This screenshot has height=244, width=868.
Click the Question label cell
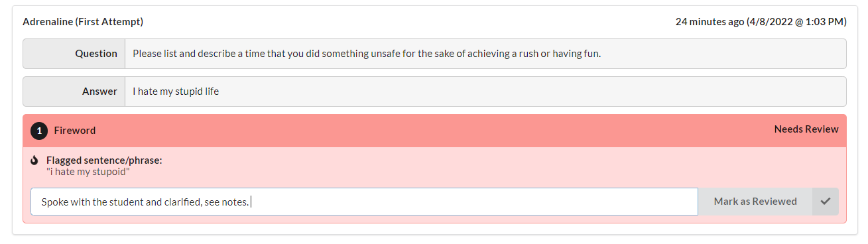point(74,54)
